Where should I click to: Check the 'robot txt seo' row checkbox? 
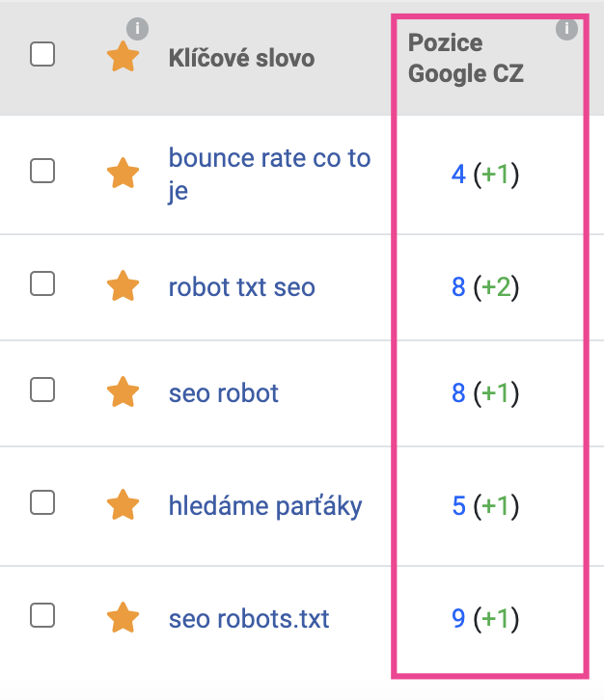[42, 283]
